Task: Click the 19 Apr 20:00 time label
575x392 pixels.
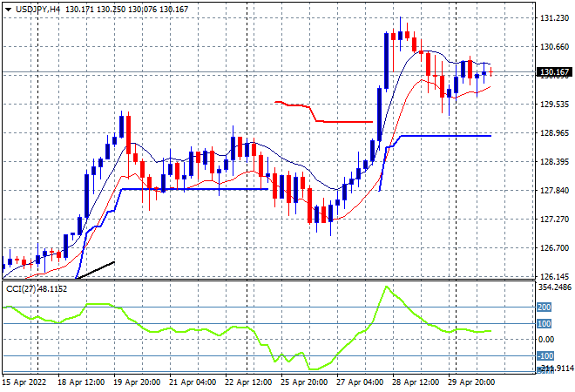Action: pyautogui.click(x=137, y=382)
